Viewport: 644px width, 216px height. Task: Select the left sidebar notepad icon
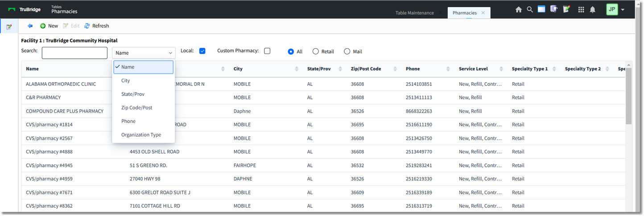point(9,27)
